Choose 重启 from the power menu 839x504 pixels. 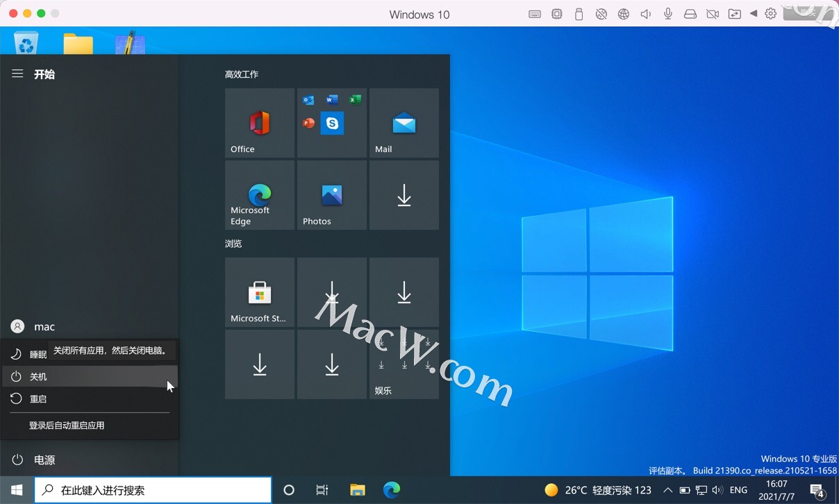90,398
